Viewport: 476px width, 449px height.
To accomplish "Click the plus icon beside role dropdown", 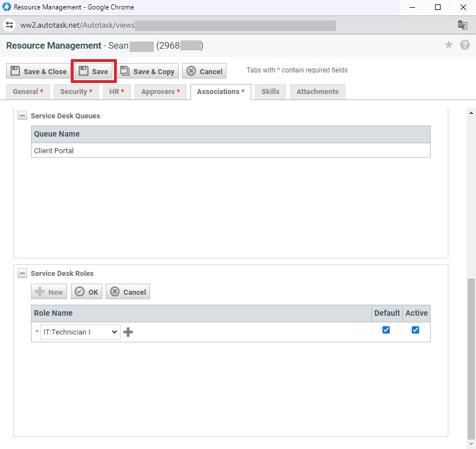I will pos(128,332).
